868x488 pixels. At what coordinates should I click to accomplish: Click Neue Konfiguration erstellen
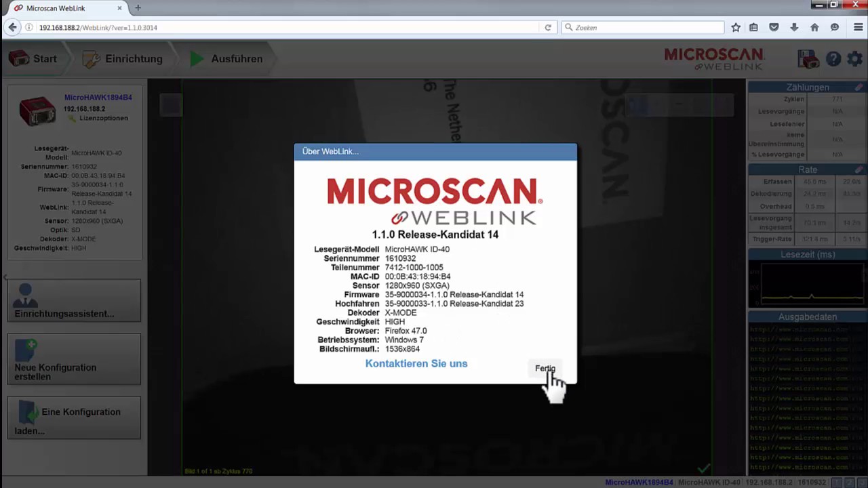(x=74, y=359)
